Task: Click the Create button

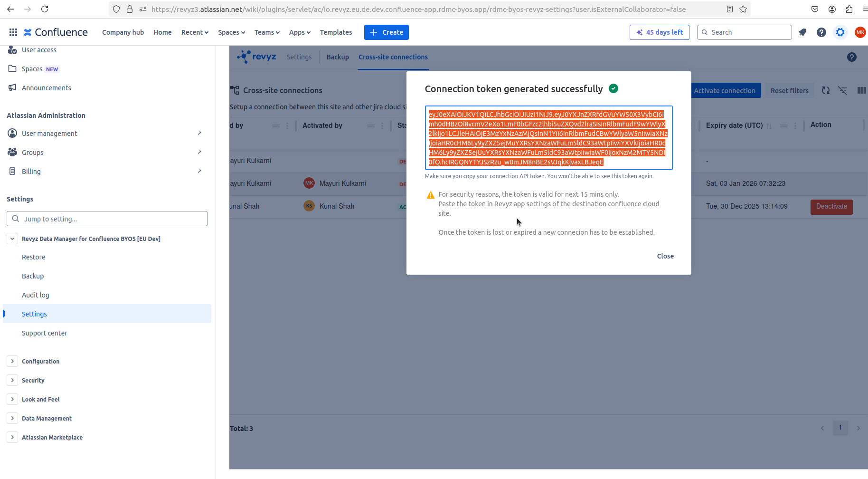Action: point(387,32)
